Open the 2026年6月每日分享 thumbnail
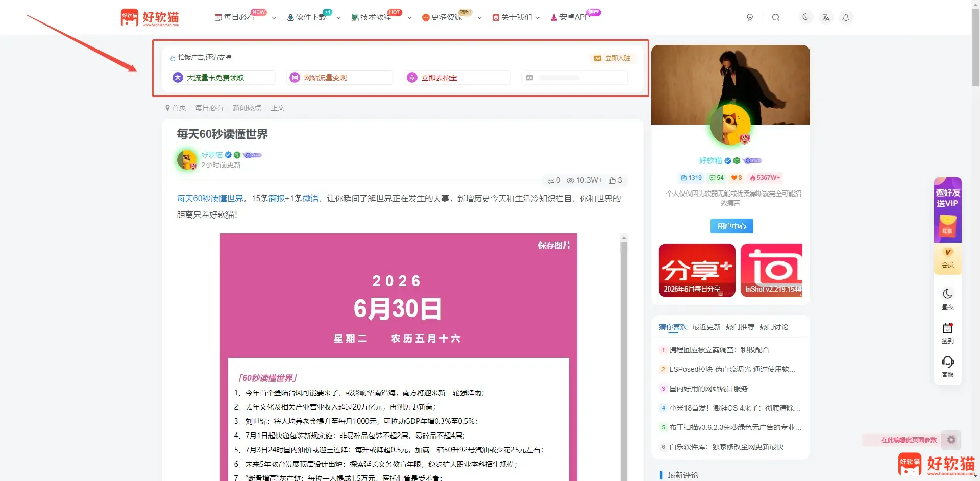 click(x=697, y=270)
